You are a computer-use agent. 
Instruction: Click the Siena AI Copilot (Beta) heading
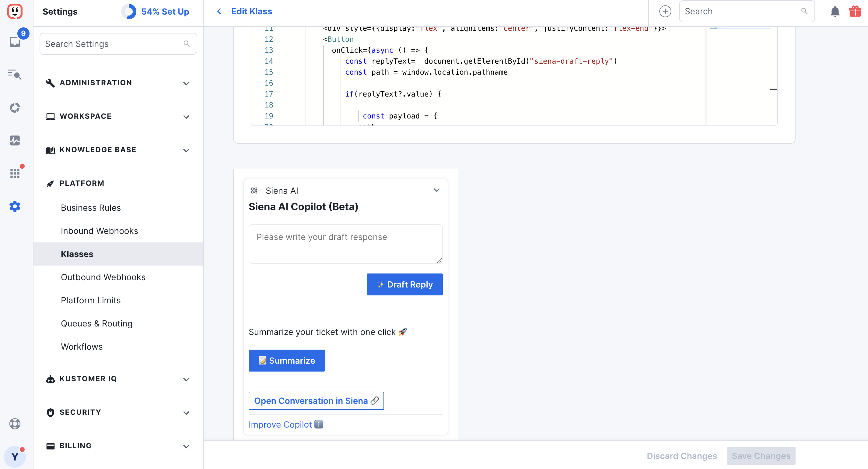point(303,206)
